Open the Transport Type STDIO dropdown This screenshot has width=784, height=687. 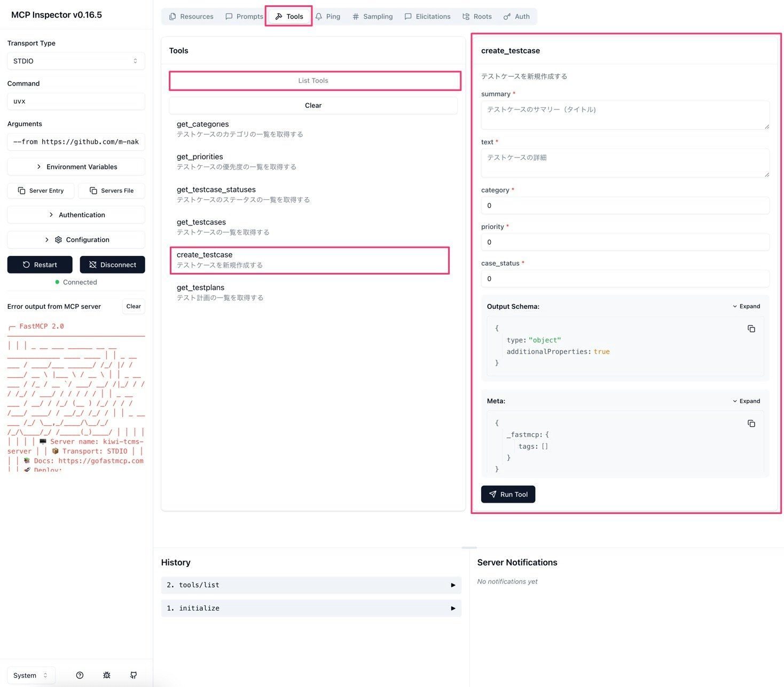tap(76, 61)
